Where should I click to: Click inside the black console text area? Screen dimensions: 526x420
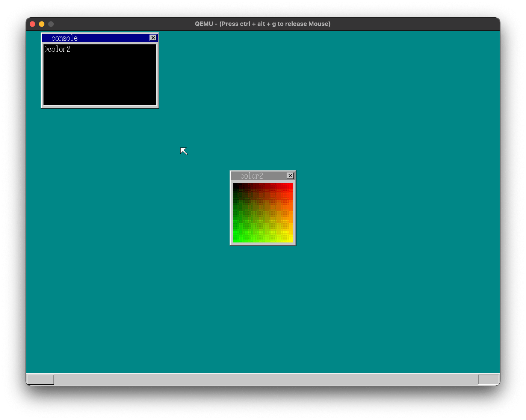point(100,75)
